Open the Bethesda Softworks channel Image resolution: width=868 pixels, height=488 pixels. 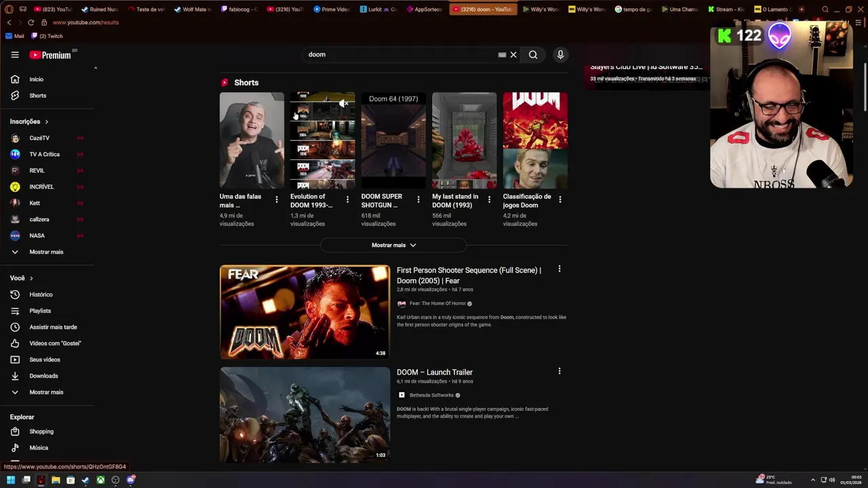431,395
